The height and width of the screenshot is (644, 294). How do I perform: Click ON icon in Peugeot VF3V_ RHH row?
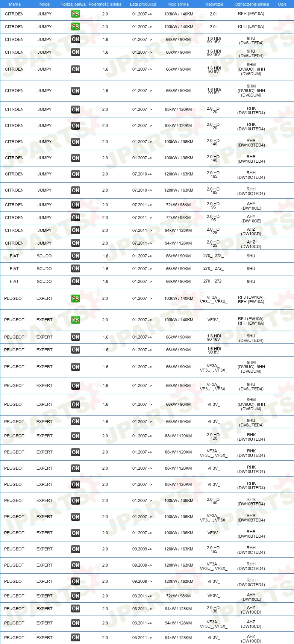(x=76, y=581)
